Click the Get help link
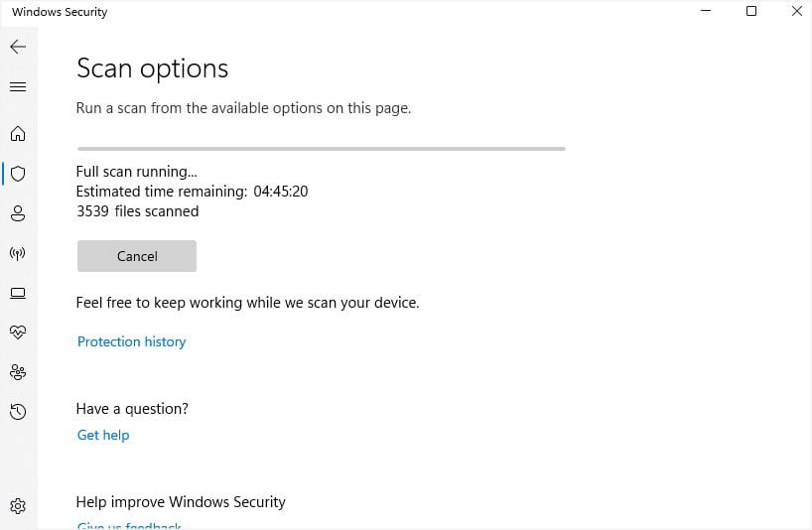 point(103,435)
